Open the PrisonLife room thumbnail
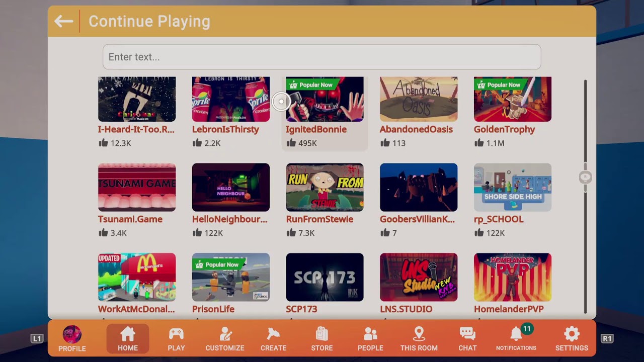 tap(231, 277)
